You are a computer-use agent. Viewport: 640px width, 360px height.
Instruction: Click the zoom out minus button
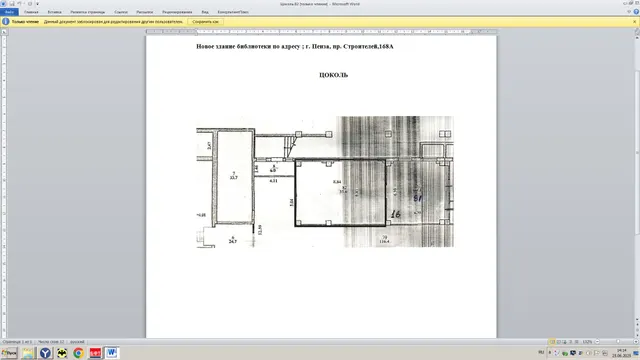click(597, 342)
